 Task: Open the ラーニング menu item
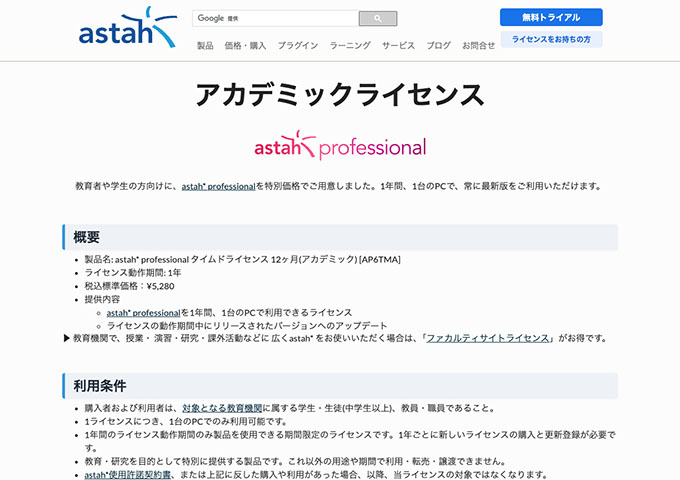[350, 46]
